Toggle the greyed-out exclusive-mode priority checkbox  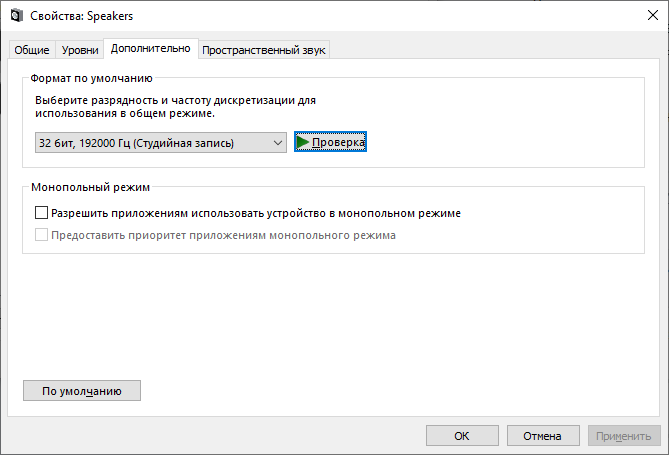click(x=41, y=235)
